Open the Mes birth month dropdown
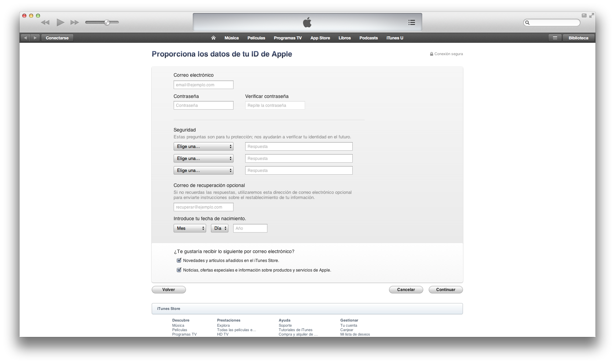The image size is (615, 364). click(x=190, y=228)
